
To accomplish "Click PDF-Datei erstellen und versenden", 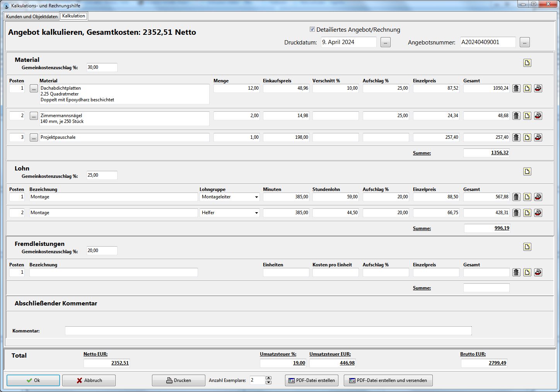I will pos(388,380).
